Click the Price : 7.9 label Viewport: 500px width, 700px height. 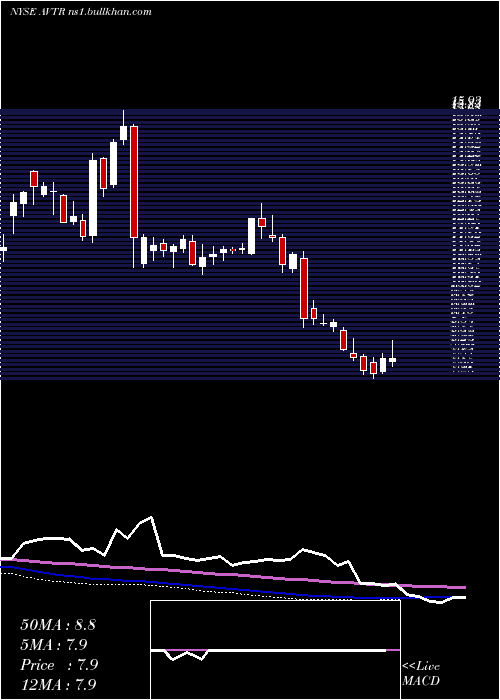coord(59,665)
